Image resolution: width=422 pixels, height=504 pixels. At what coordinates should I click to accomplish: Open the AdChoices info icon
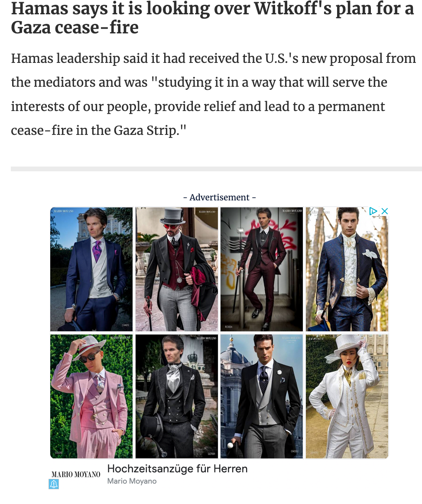coord(373,211)
